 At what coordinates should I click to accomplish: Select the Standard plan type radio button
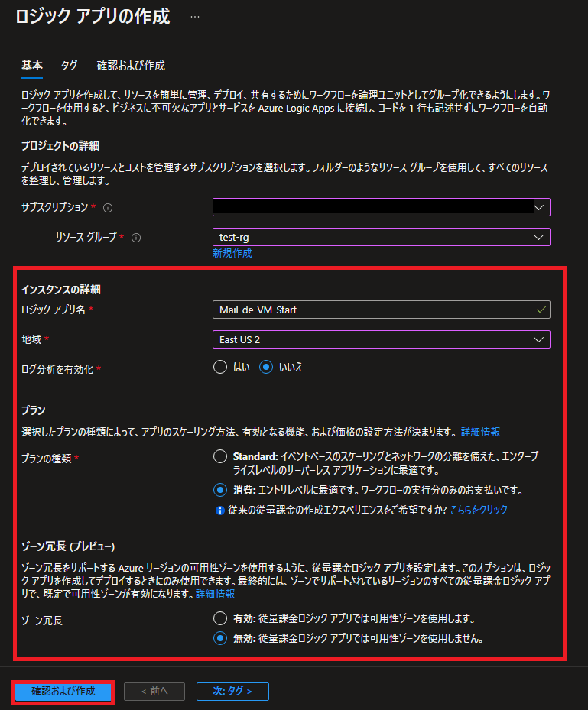coord(220,456)
